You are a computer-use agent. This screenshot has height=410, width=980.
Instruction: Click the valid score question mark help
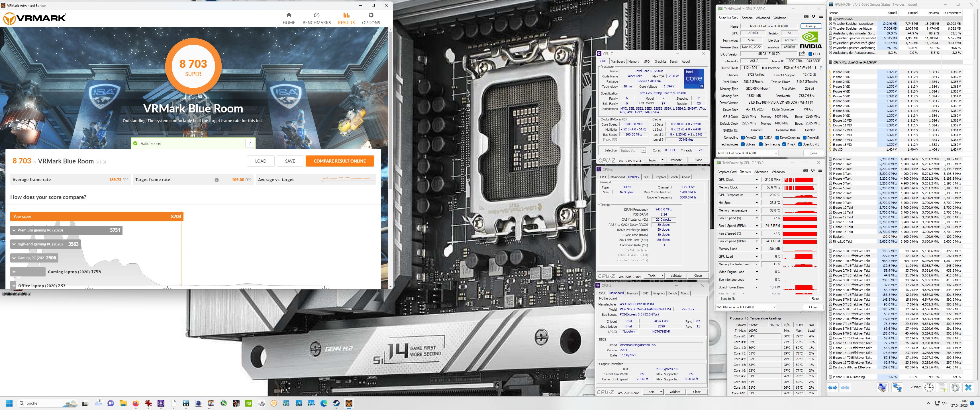pyautogui.click(x=250, y=143)
